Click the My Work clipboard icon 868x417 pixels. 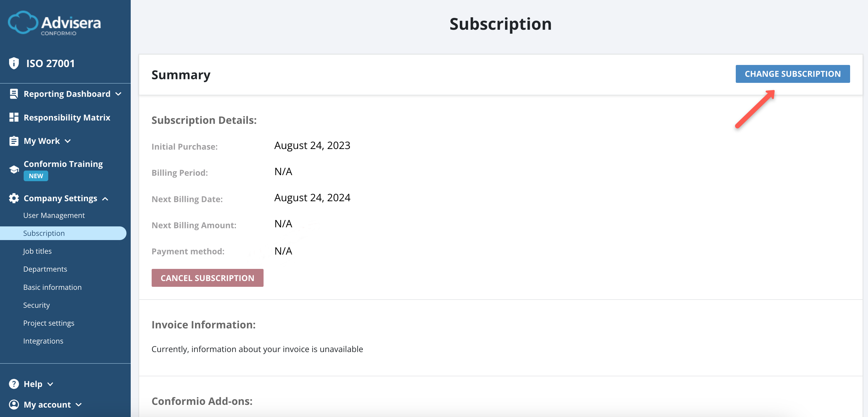[13, 141]
